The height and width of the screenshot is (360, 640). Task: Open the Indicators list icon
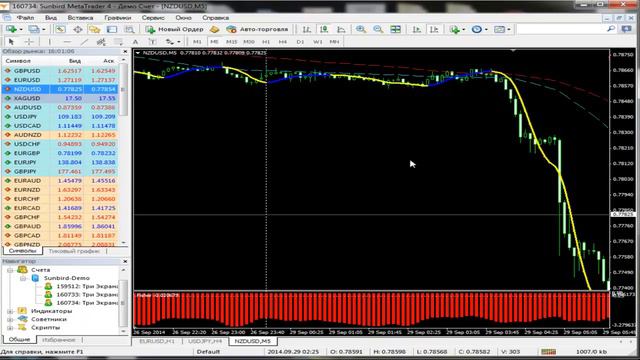click(x=454, y=29)
